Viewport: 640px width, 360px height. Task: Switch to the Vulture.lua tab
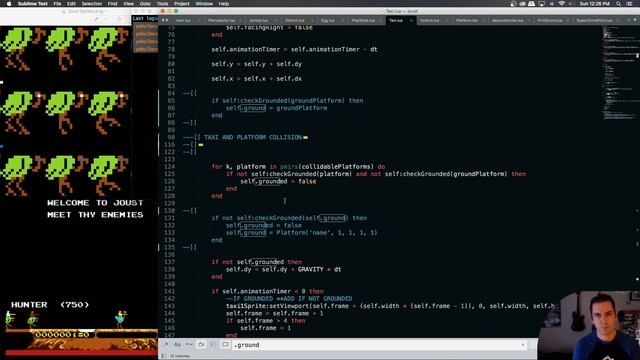click(430, 20)
